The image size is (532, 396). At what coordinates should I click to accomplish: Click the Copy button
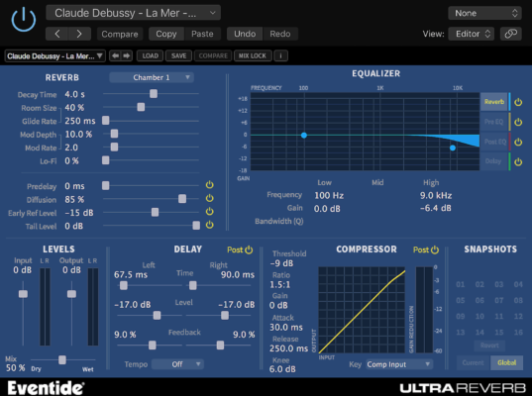[x=166, y=34]
